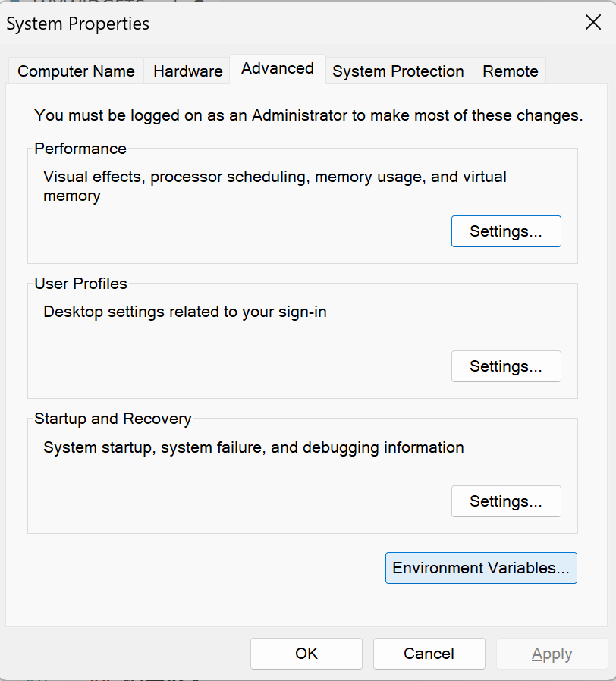Rename this PC from Computer Name tab
Viewport: 616px width, 681px height.
75,71
